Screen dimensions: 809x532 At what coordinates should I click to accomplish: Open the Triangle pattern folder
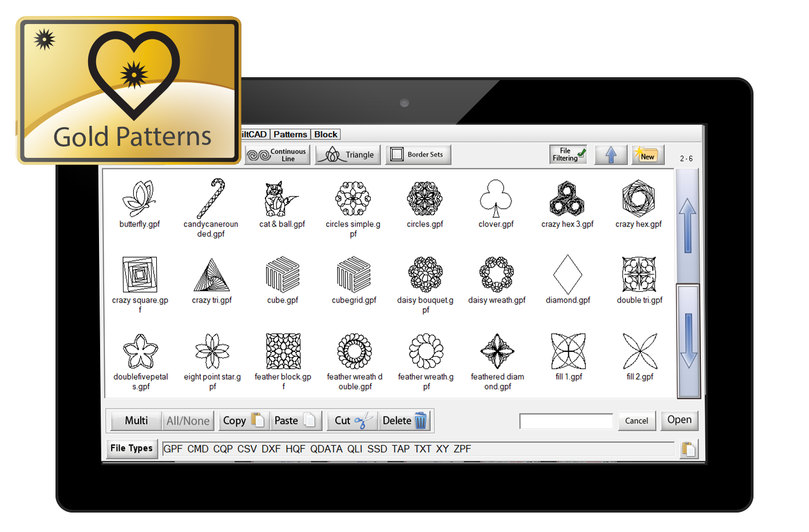click(x=348, y=155)
